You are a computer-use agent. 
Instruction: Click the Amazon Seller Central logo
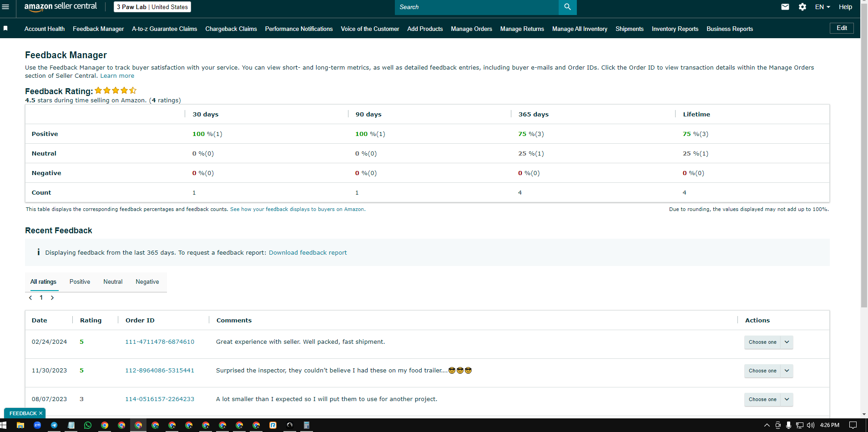[61, 6]
